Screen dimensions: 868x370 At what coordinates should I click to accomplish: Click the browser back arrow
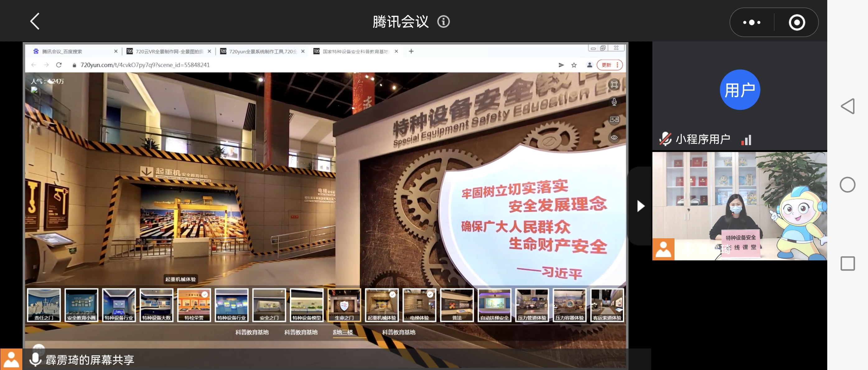coord(34,65)
